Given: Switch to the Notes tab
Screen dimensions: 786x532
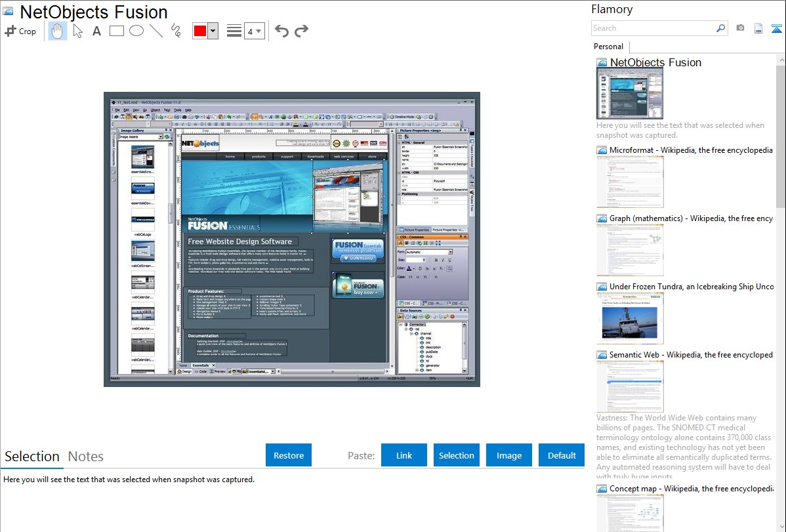Looking at the screenshot, I should (x=86, y=457).
